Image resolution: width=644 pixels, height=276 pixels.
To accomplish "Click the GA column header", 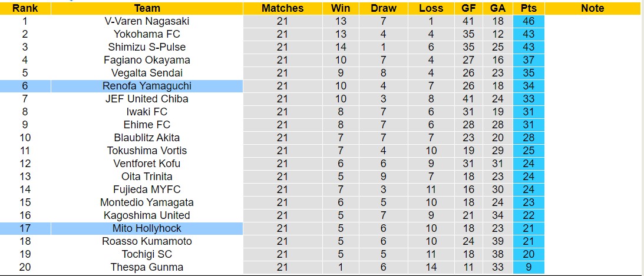I will 497,8.
